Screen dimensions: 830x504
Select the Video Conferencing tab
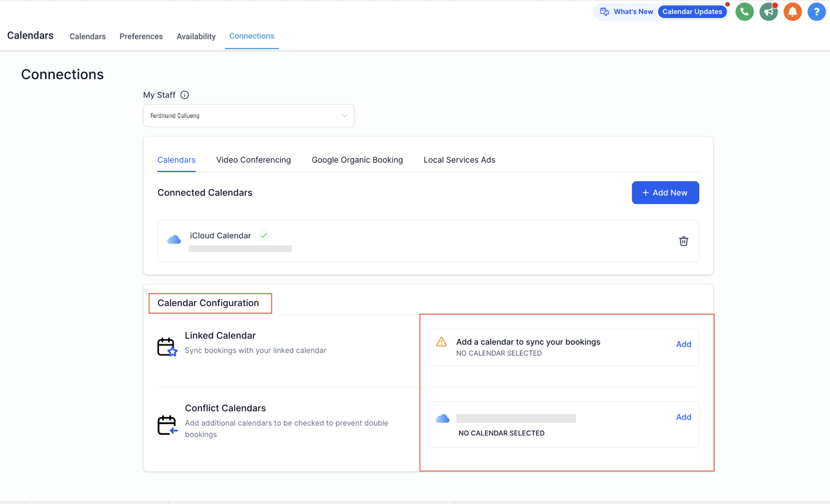click(253, 160)
